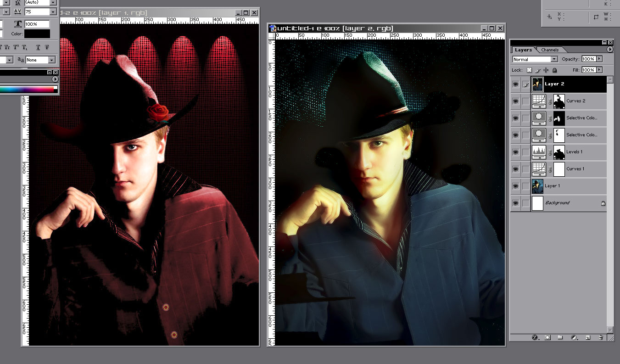Open the tracking 75 dropdown

point(53,11)
